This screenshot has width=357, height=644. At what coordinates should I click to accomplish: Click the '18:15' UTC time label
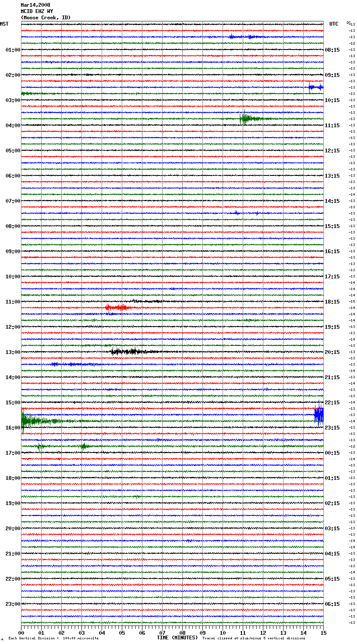[332, 302]
